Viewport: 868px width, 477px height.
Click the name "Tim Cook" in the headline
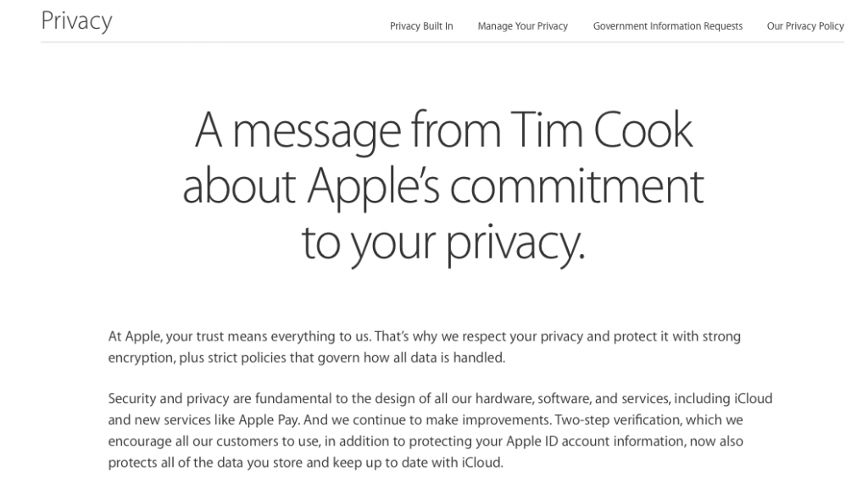pos(601,130)
